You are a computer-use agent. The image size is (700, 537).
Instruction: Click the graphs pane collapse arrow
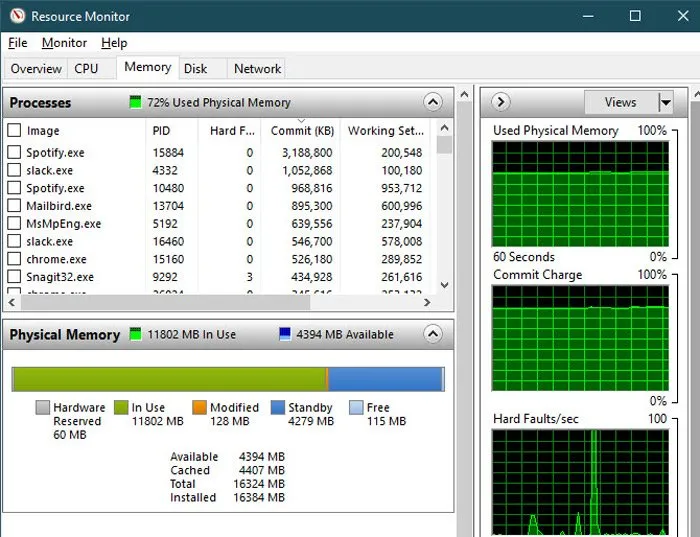click(x=501, y=102)
